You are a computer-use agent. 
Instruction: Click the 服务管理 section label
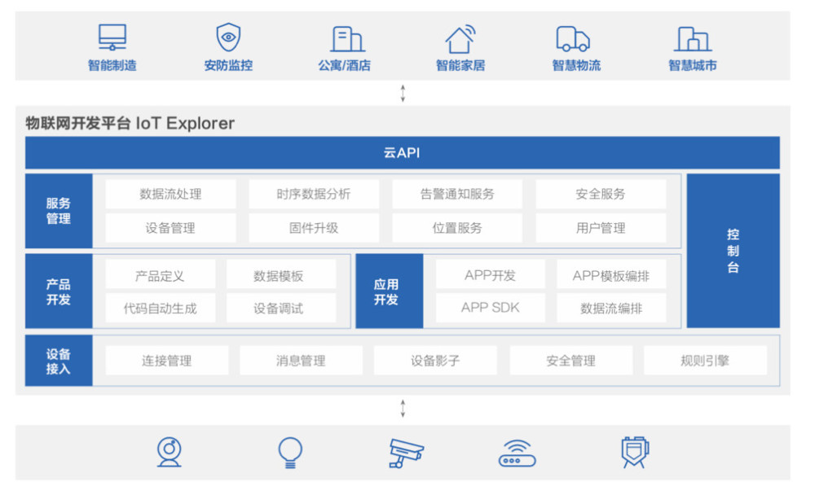point(59,211)
